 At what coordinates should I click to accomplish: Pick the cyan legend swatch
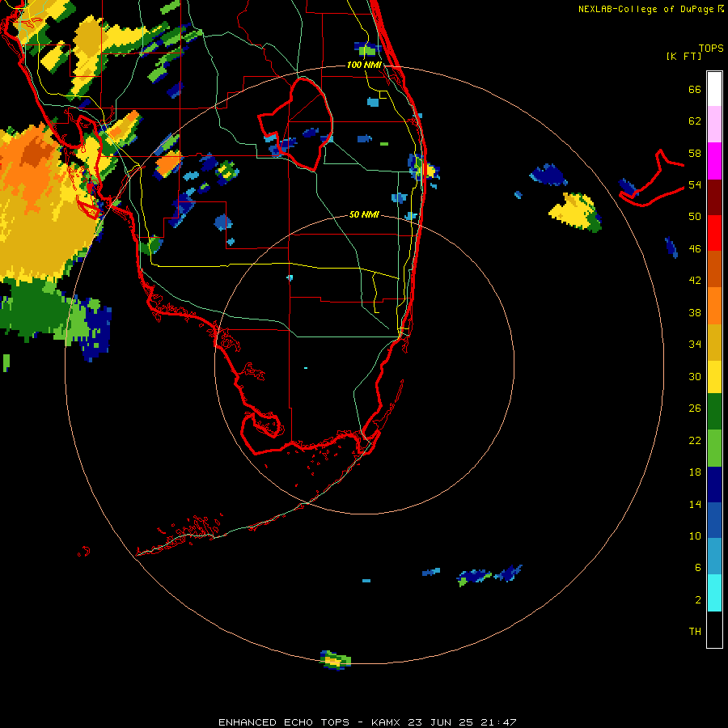click(x=714, y=593)
